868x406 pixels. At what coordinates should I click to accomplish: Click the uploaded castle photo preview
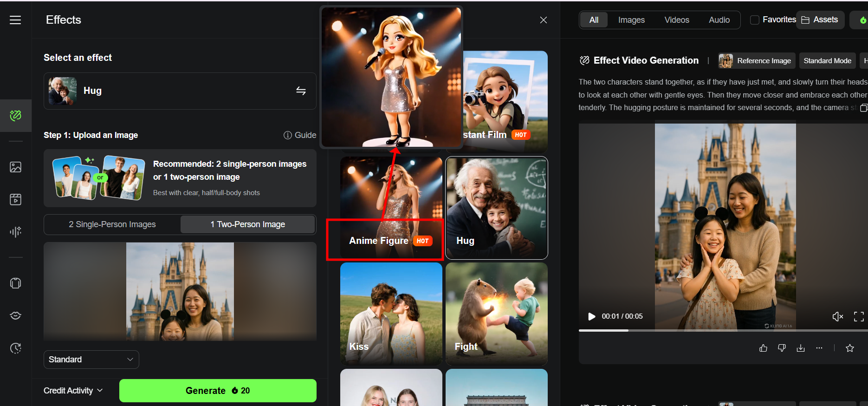[x=180, y=292]
